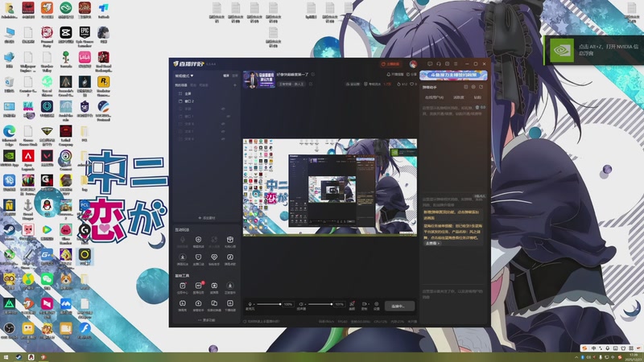
Task: Mute the microphone via its icon
Action: pos(250,304)
